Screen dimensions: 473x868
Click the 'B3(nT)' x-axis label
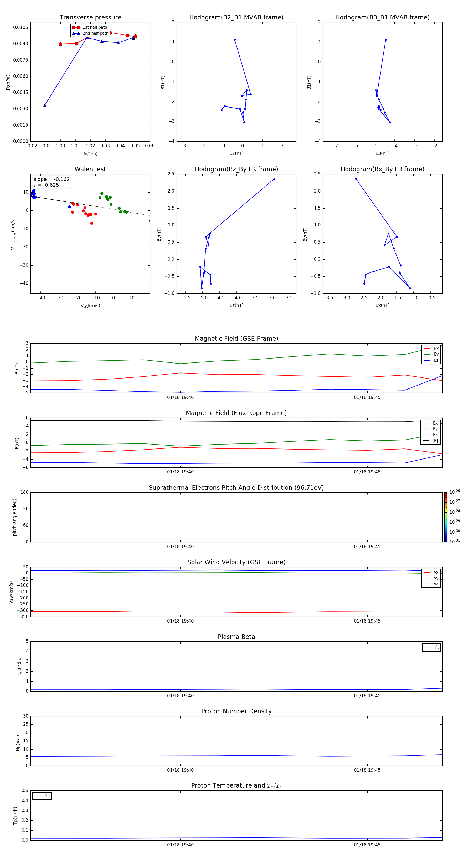pyautogui.click(x=382, y=153)
